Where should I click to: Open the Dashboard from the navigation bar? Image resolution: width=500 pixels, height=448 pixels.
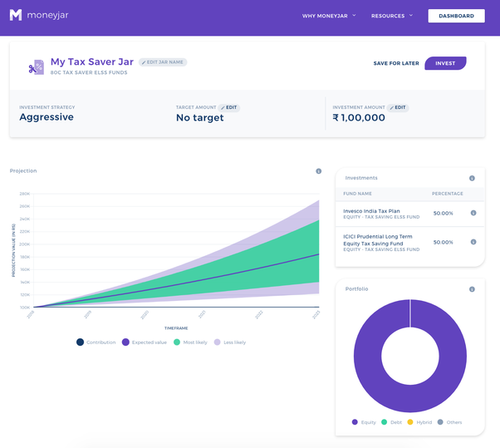456,16
